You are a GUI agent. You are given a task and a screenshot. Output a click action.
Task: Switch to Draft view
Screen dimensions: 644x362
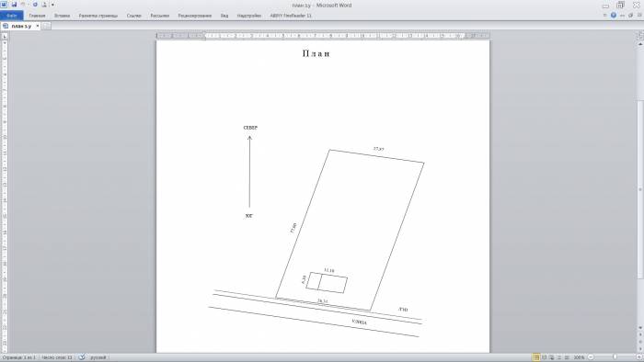pyautogui.click(x=567, y=357)
